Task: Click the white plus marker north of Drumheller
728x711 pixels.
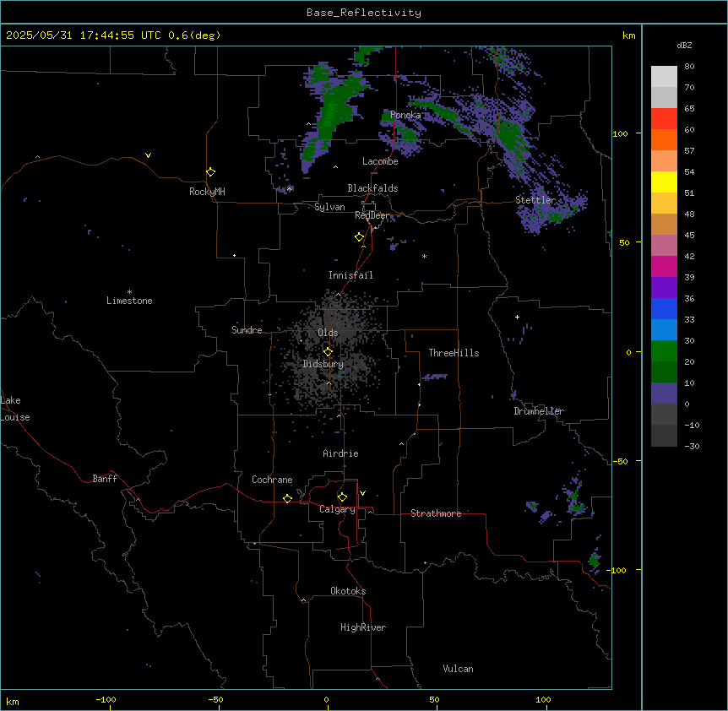Action: click(x=517, y=317)
